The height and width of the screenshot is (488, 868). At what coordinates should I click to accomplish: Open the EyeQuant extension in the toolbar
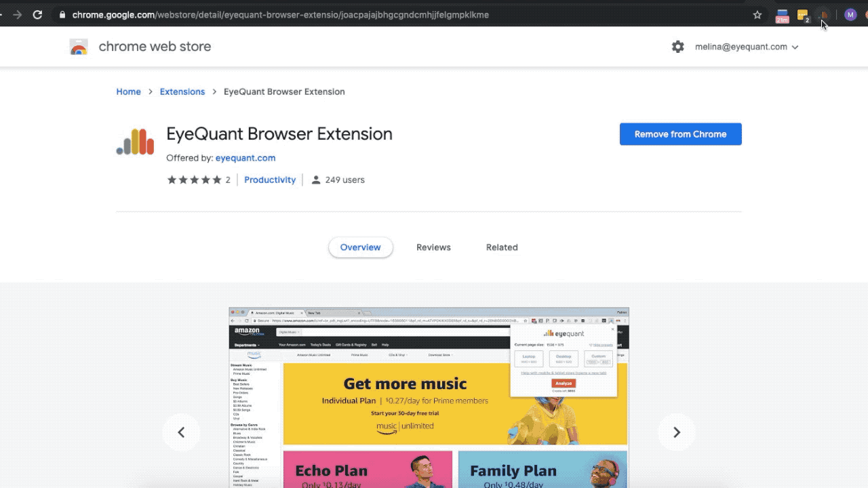[x=824, y=15]
